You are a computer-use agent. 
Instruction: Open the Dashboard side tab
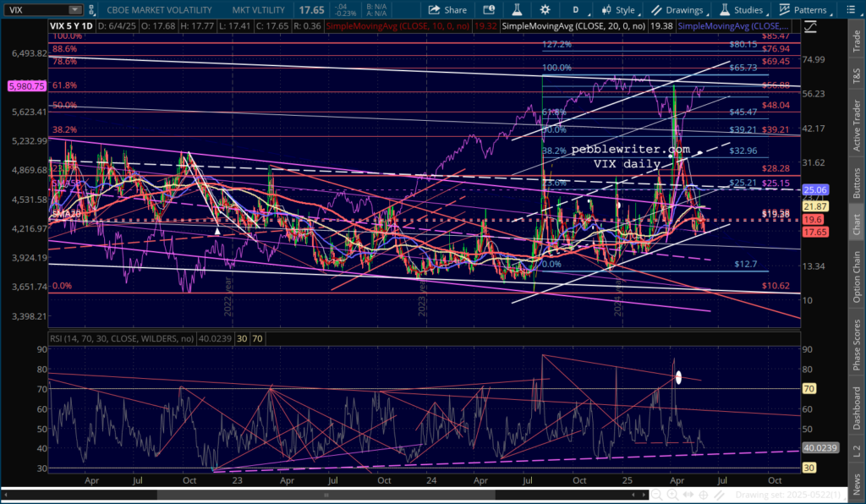[856, 406]
